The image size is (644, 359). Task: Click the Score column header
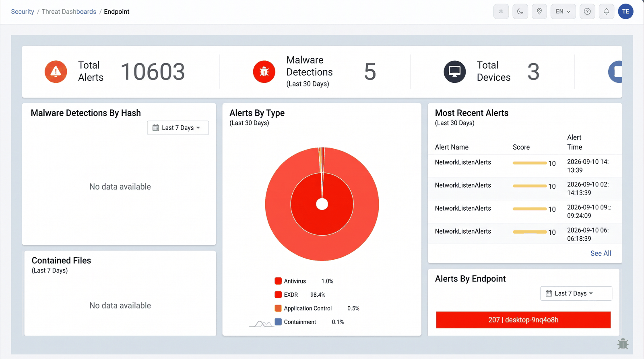(x=521, y=147)
